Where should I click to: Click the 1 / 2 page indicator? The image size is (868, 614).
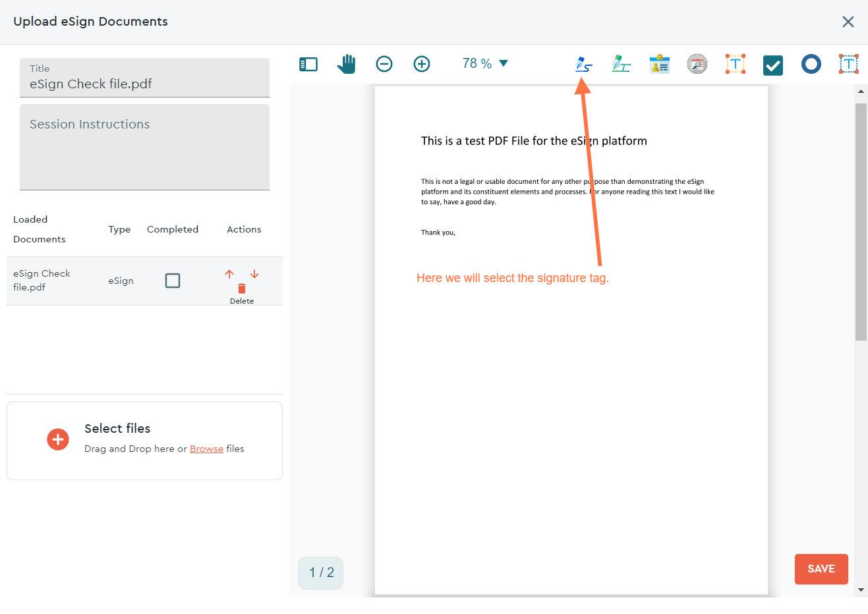[x=321, y=573]
